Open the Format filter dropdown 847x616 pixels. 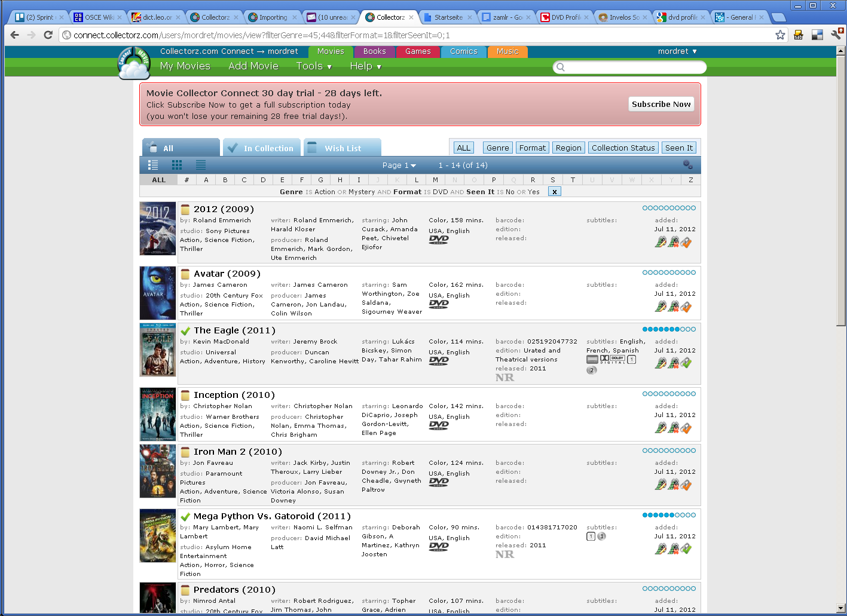533,148
